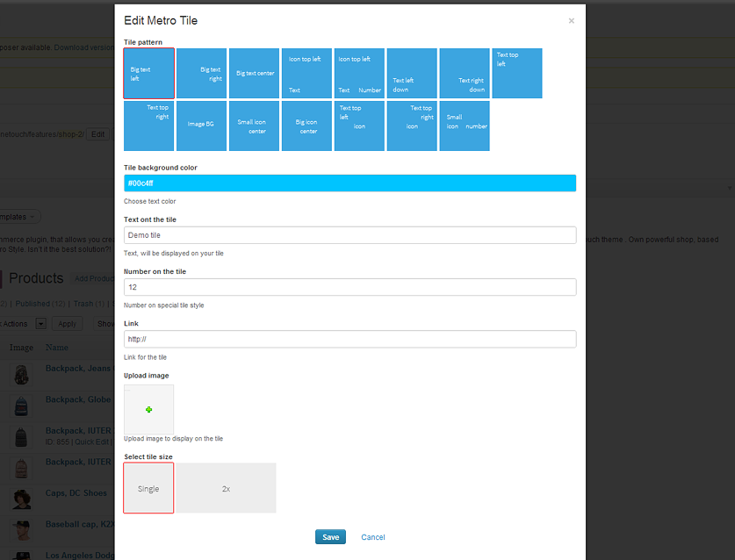Save the metro tile settings
735x560 pixels.
click(330, 537)
